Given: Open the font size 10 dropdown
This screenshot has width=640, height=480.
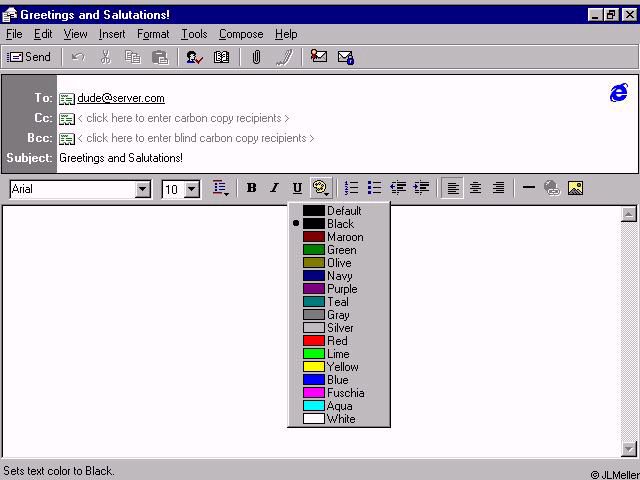Looking at the screenshot, I should (192, 189).
